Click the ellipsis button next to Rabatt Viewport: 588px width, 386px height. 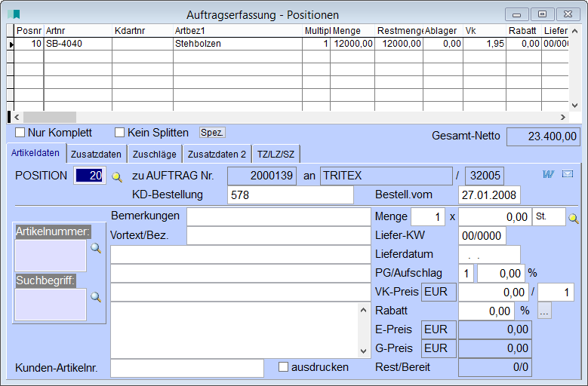coord(544,311)
